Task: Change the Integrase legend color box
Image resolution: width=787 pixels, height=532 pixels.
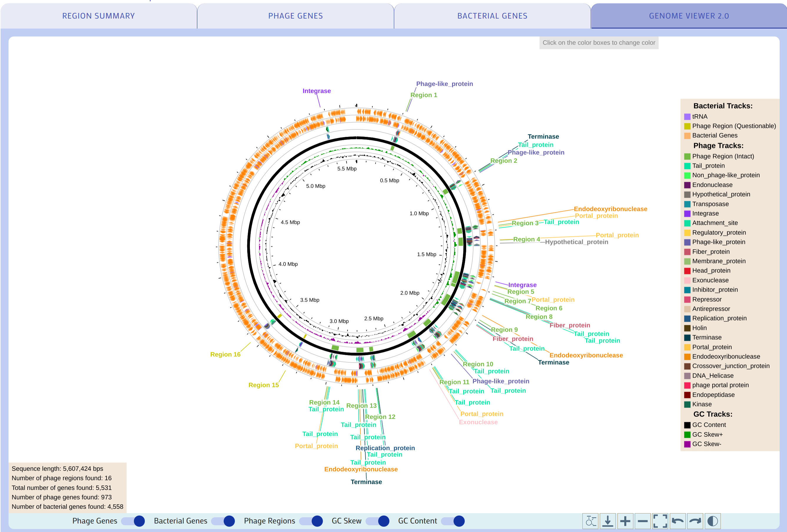Action: tap(687, 214)
